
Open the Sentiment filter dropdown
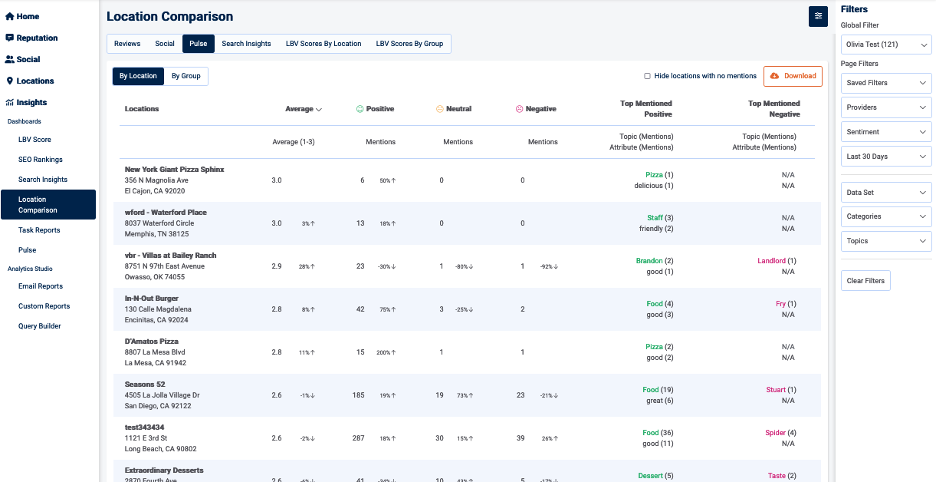point(885,132)
